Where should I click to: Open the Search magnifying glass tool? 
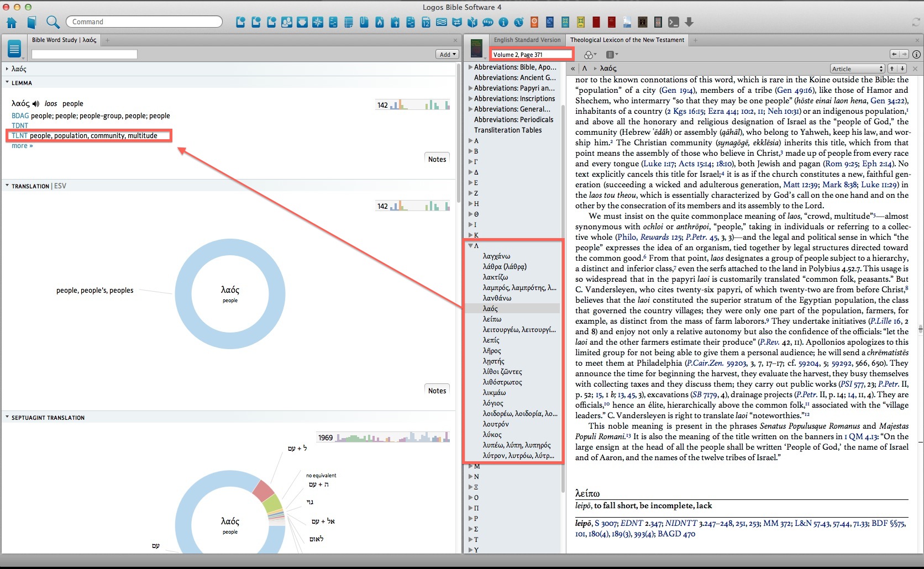[53, 22]
